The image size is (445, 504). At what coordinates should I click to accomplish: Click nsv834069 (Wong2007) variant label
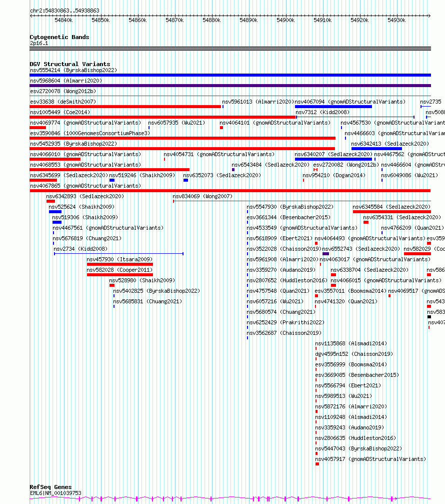(202, 196)
